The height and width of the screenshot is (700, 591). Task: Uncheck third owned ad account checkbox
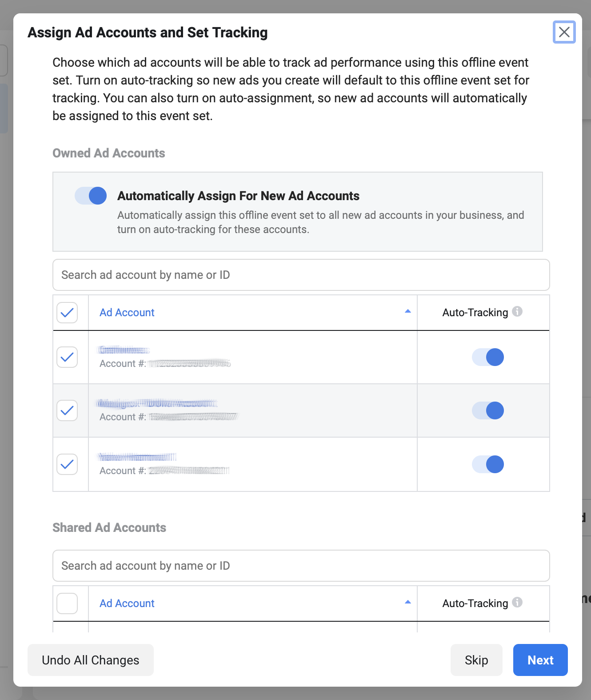(67, 464)
